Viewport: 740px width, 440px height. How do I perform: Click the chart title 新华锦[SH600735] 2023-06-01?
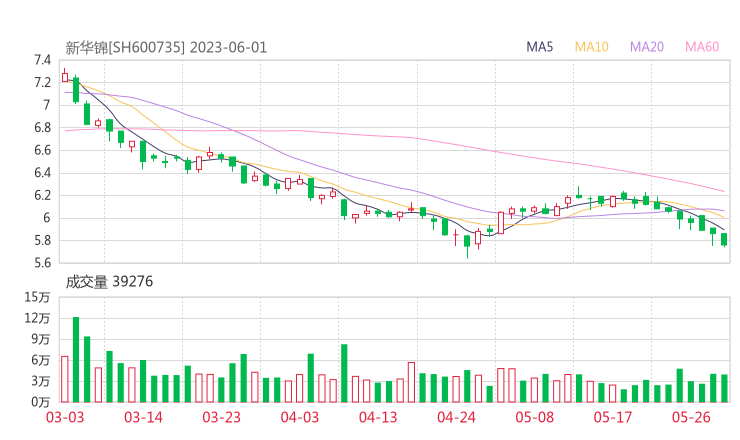[166, 47]
